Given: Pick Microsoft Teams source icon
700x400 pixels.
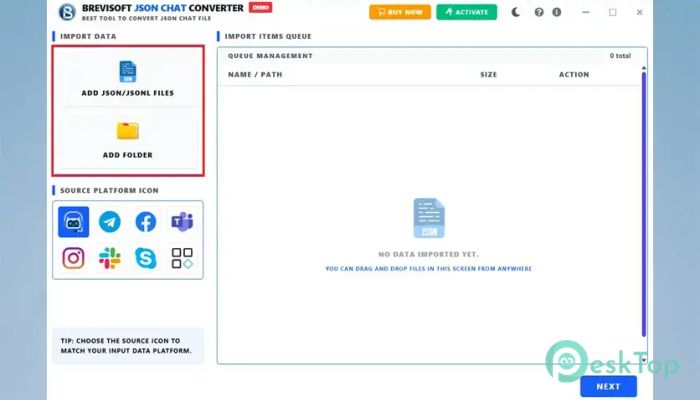Looking at the screenshot, I should click(x=182, y=222).
